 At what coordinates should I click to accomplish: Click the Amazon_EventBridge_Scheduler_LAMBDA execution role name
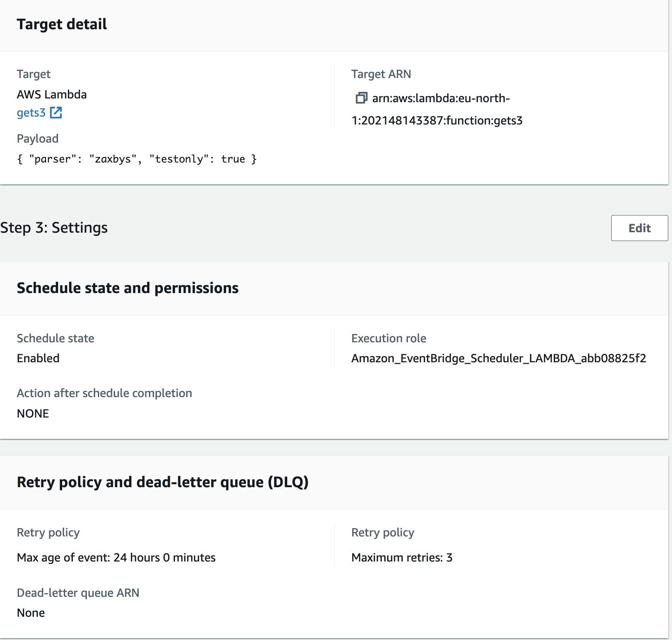pos(498,359)
